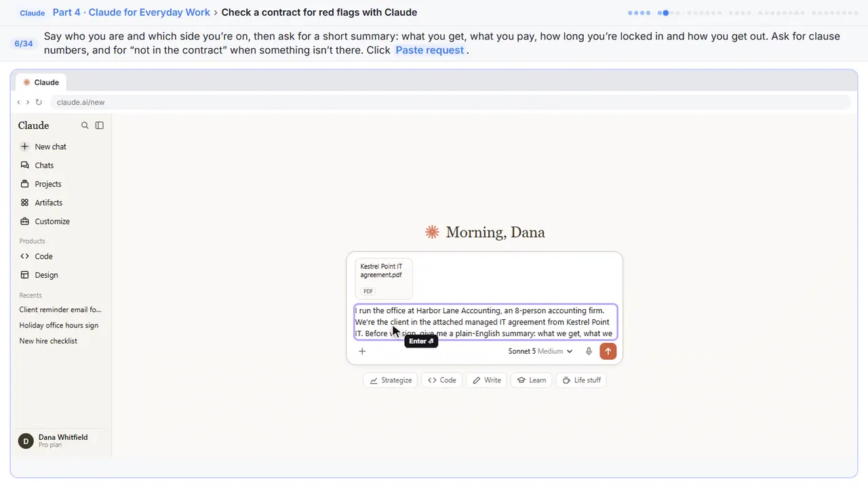Click the Paste request link in the instructions
The height and width of the screenshot is (488, 868).
pyautogui.click(x=430, y=50)
